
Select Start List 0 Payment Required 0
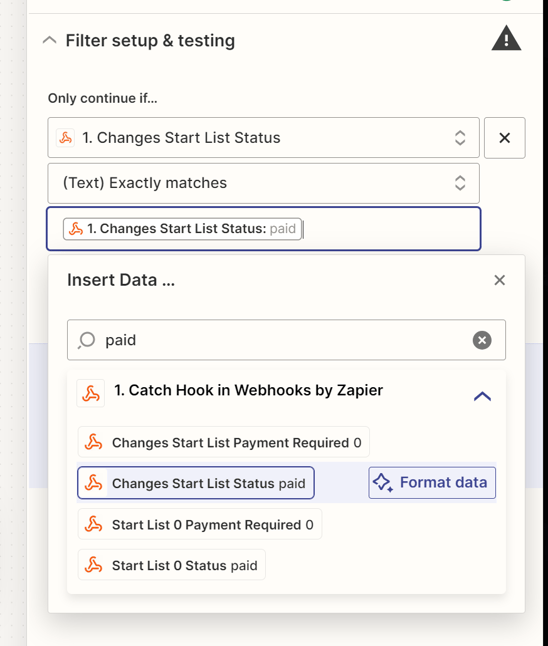200,524
